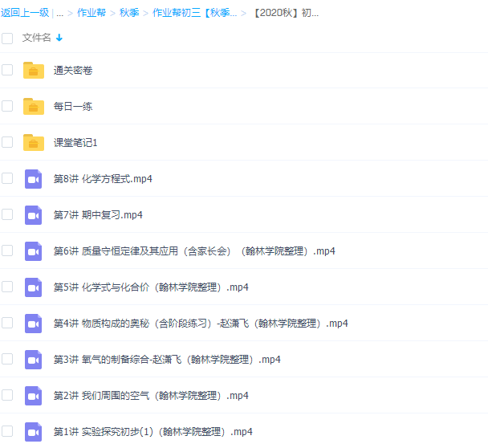The width and height of the screenshot is (488, 448).
Task: Navigate to 秋季 breadcrumb folder
Action: [x=128, y=14]
